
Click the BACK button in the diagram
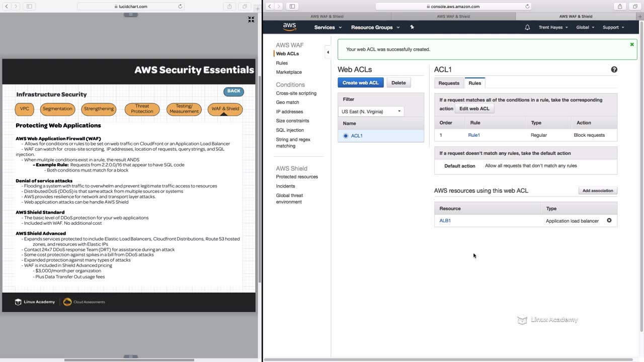[233, 91]
